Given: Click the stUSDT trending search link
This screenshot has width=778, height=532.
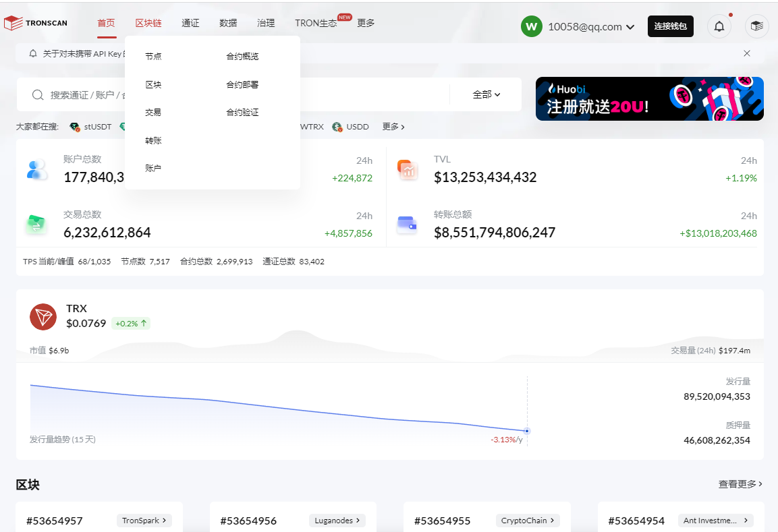Looking at the screenshot, I should coord(98,127).
